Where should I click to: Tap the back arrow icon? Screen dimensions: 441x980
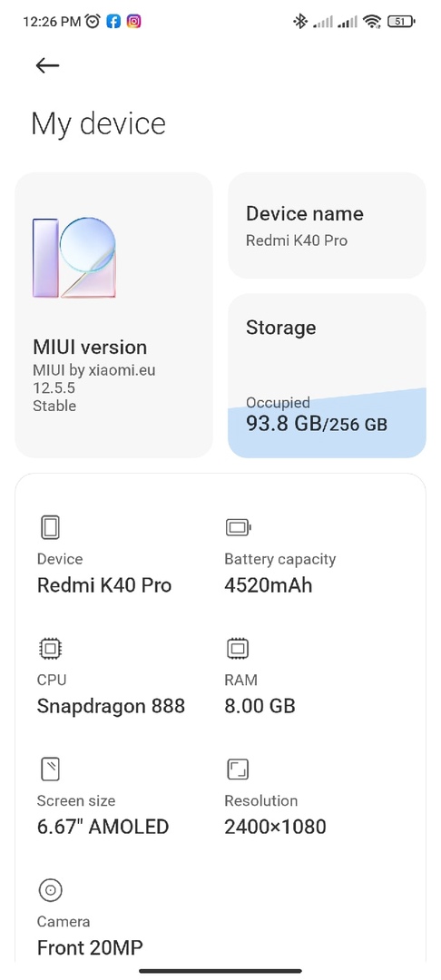pyautogui.click(x=47, y=65)
